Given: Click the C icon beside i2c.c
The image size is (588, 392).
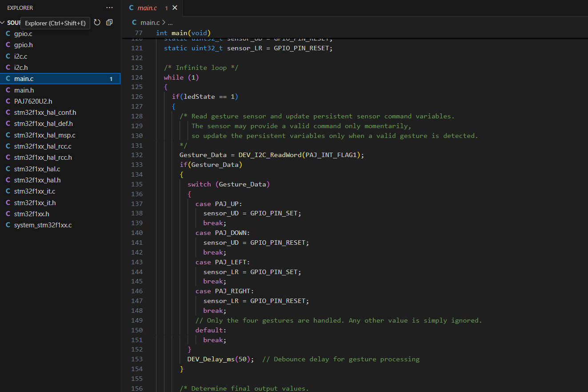Looking at the screenshot, I should point(8,56).
